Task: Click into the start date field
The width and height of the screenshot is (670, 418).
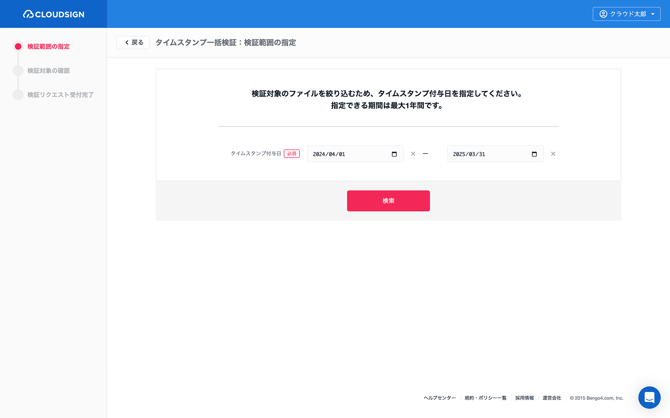Action: click(345, 154)
